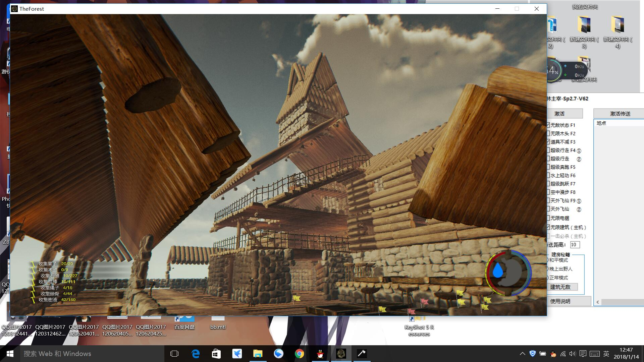Select the 新建文件夹 (3) desktop folder
644x362 pixels.
tap(584, 32)
